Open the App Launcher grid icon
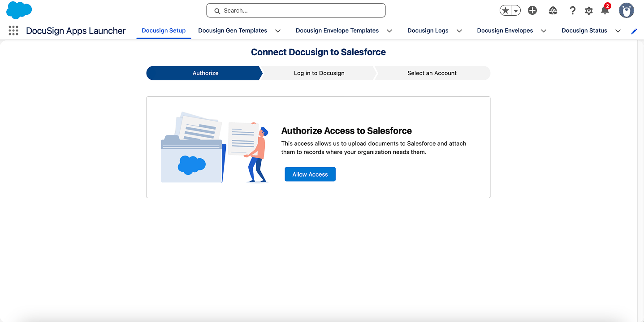The height and width of the screenshot is (322, 644). tap(13, 30)
